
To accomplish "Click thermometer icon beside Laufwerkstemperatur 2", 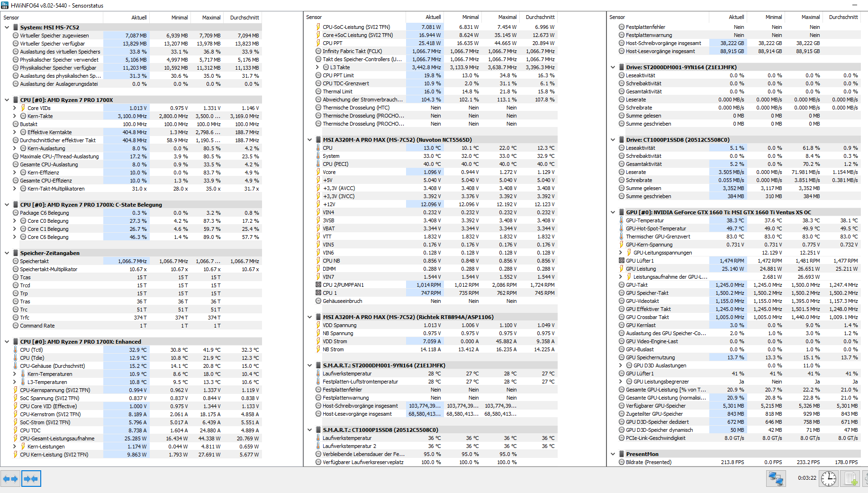I will coord(318,446).
